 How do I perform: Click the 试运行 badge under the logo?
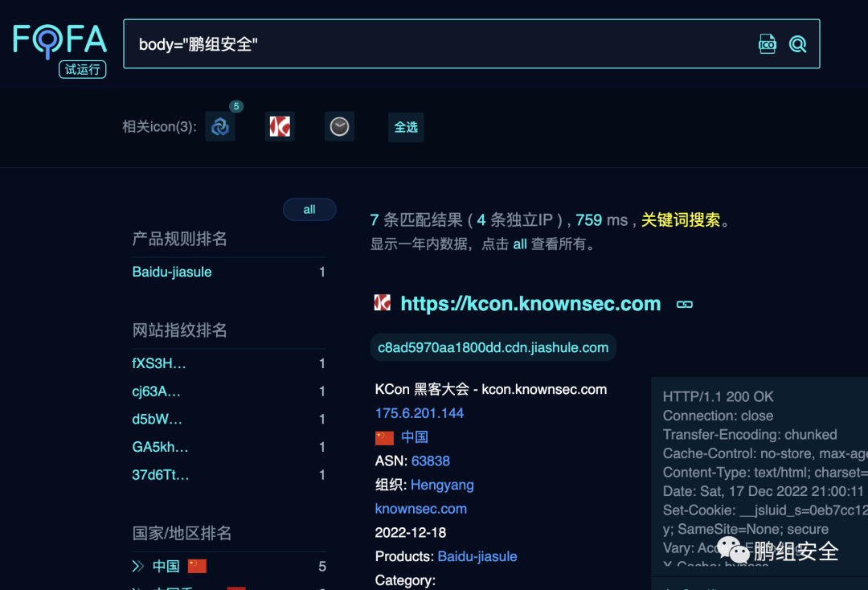pyautogui.click(x=83, y=69)
